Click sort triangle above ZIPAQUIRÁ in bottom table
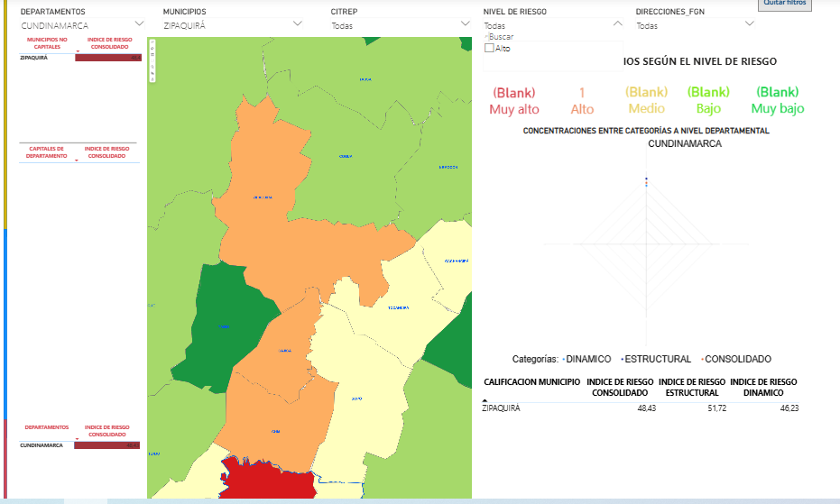840x504 pixels. pos(485,400)
